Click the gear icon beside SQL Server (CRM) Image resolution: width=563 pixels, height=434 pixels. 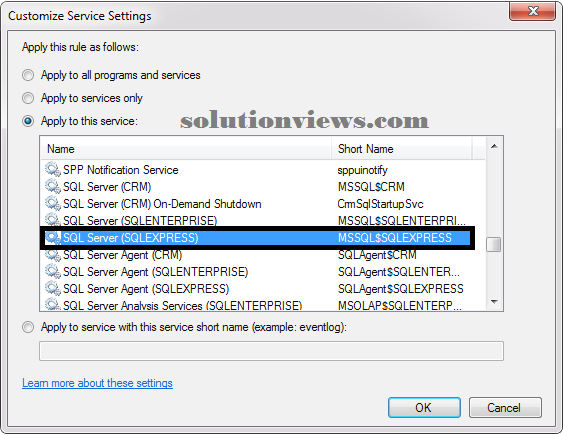(52, 186)
